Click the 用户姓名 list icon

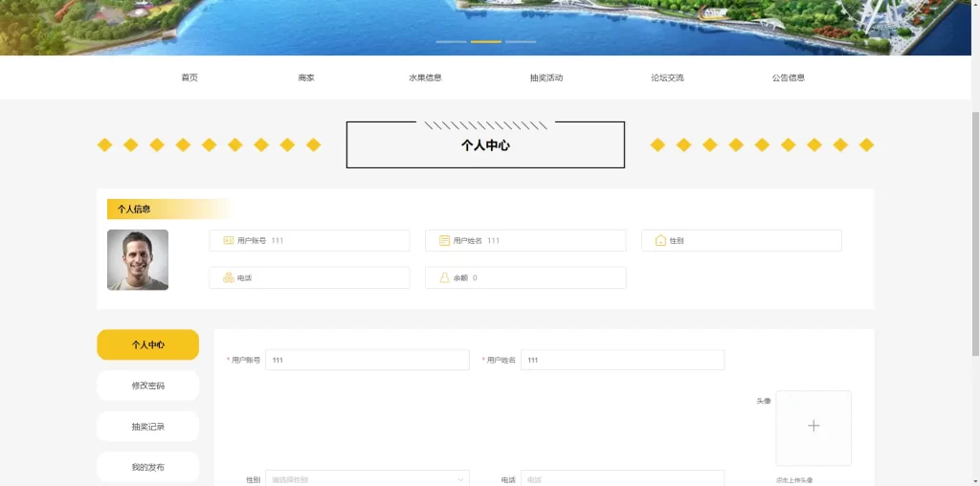[444, 240]
